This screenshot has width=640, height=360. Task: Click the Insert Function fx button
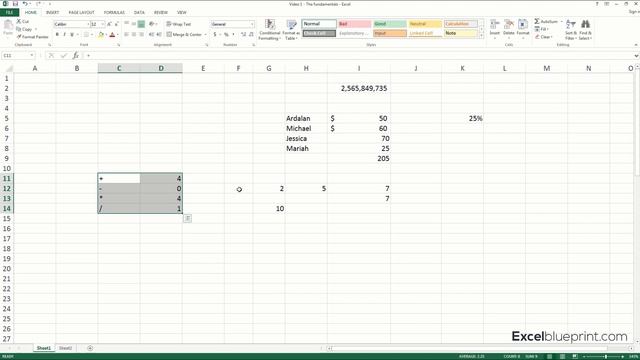click(x=76, y=56)
